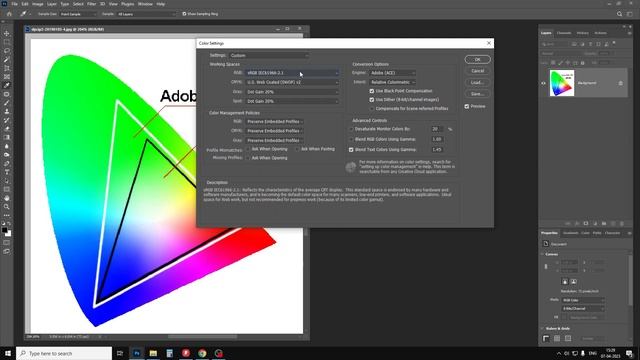Enable Missing Profiles Ask When Opening
Image resolution: width=640 pixels, height=360 pixels.
point(248,158)
